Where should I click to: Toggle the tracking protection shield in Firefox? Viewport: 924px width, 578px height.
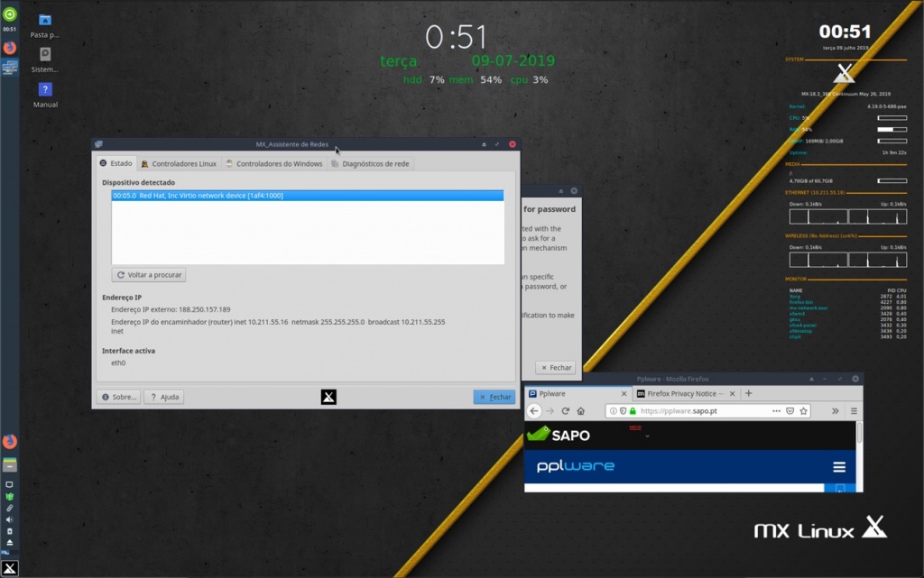tap(622, 411)
